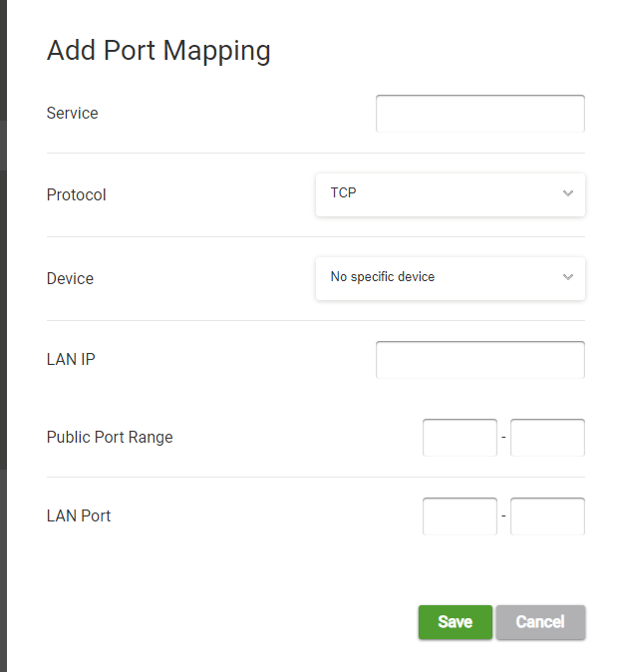
Task: Click the Device label text
Action: [x=70, y=278]
